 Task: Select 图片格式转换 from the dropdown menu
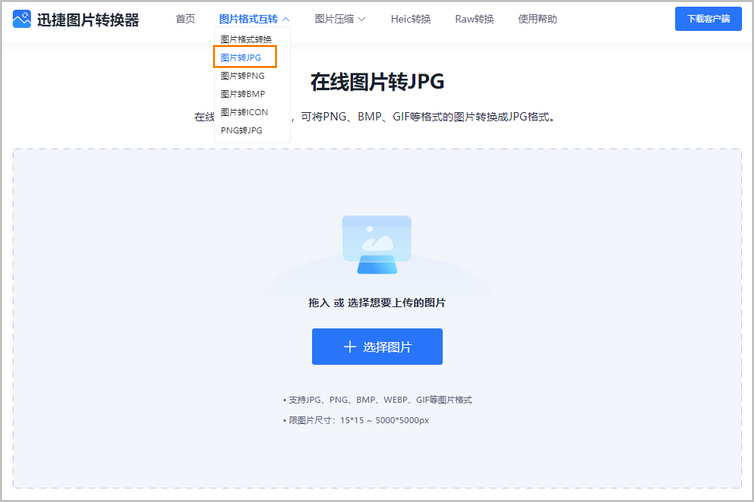coord(246,39)
